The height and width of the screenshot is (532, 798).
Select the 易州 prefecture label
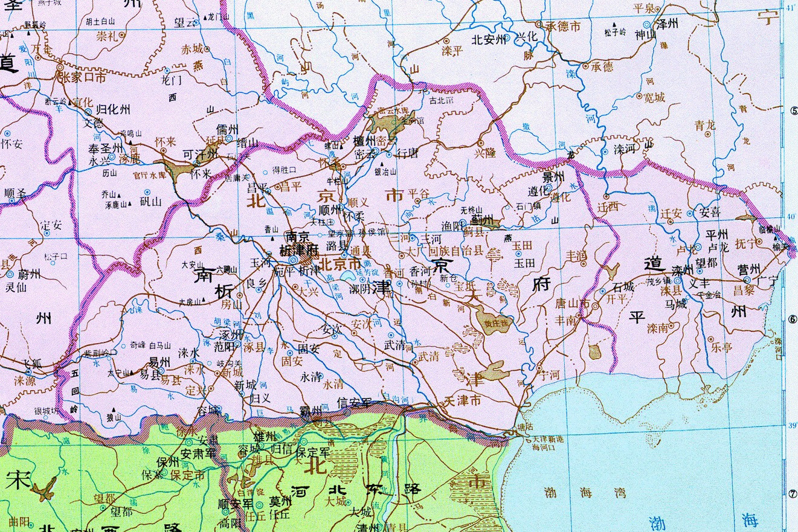pos(159,361)
